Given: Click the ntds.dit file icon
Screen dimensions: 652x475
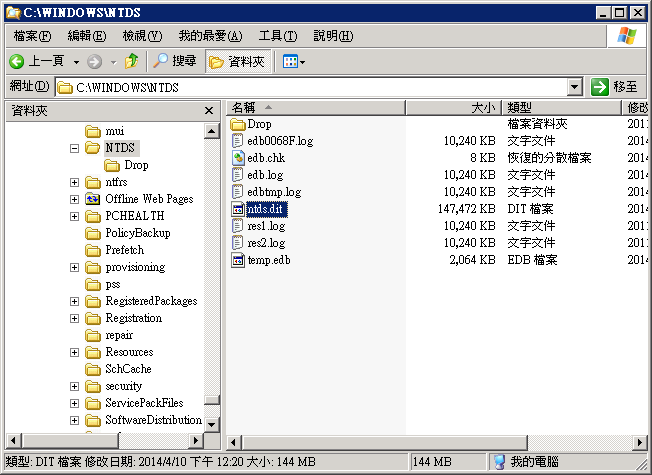Looking at the screenshot, I should coord(238,209).
